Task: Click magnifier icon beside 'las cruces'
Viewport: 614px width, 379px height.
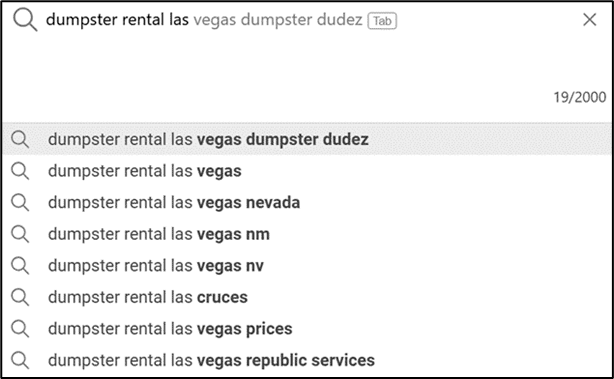Action: 20,297
